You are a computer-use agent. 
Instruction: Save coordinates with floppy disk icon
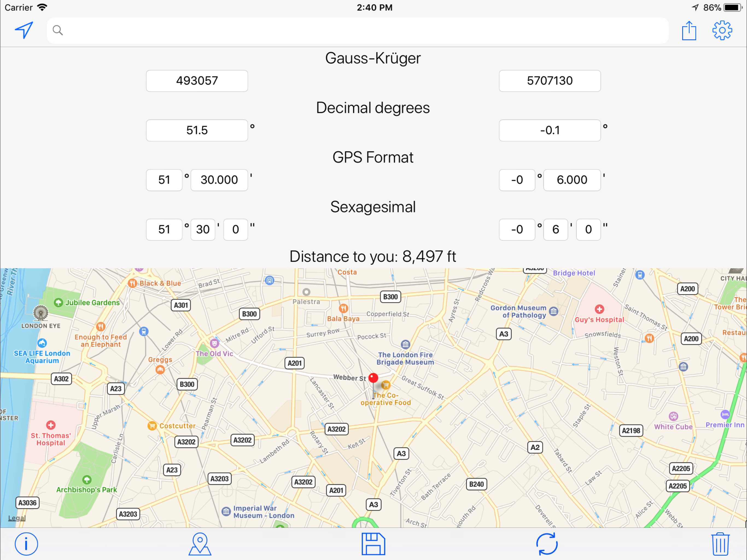[x=373, y=544]
